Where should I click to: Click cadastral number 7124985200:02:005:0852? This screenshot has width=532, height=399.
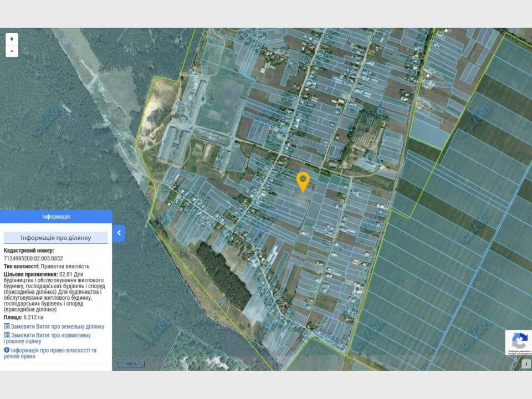[33, 259]
